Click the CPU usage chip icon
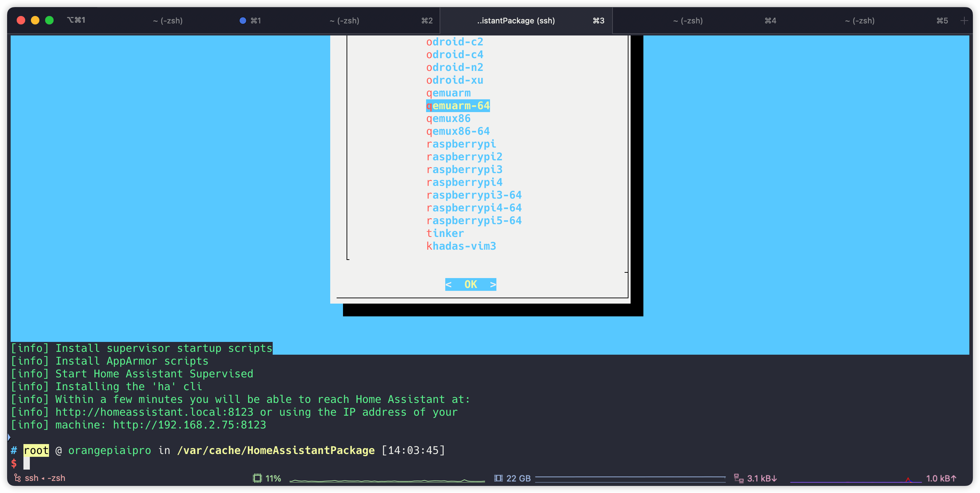This screenshot has width=980, height=493. pos(257,478)
